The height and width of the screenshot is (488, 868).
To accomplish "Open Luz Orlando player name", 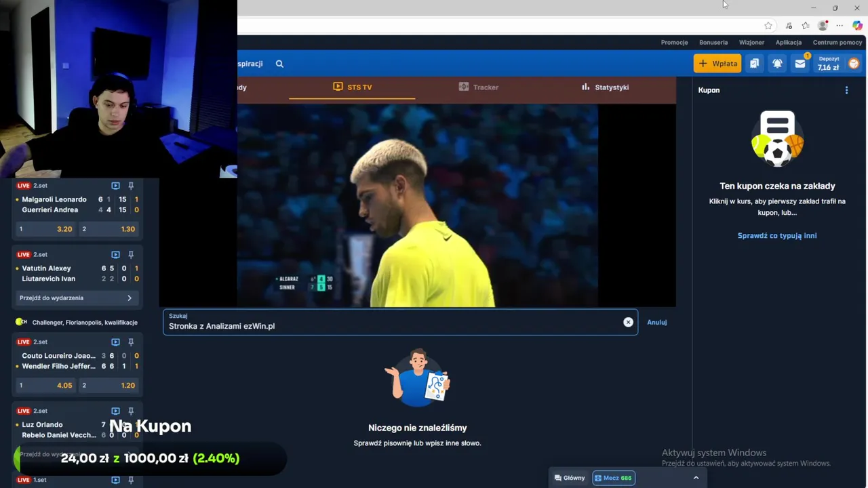I will pyautogui.click(x=42, y=425).
